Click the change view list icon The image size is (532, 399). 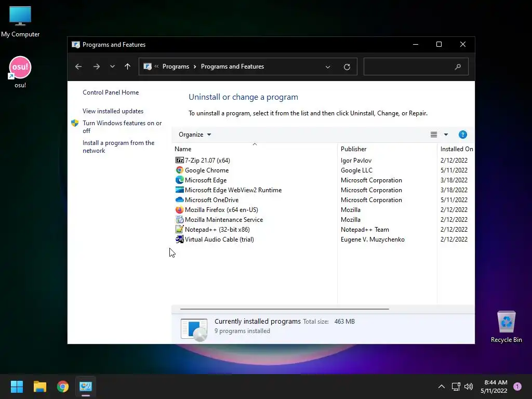click(x=434, y=135)
